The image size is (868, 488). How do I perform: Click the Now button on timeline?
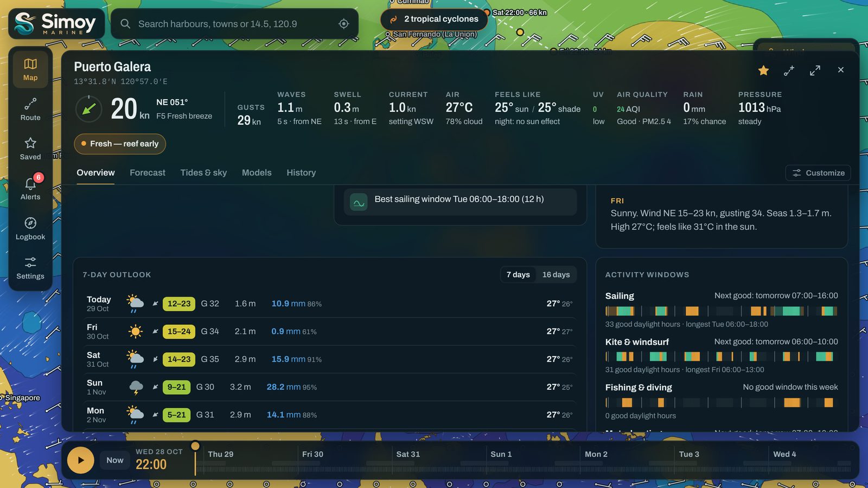(x=114, y=460)
